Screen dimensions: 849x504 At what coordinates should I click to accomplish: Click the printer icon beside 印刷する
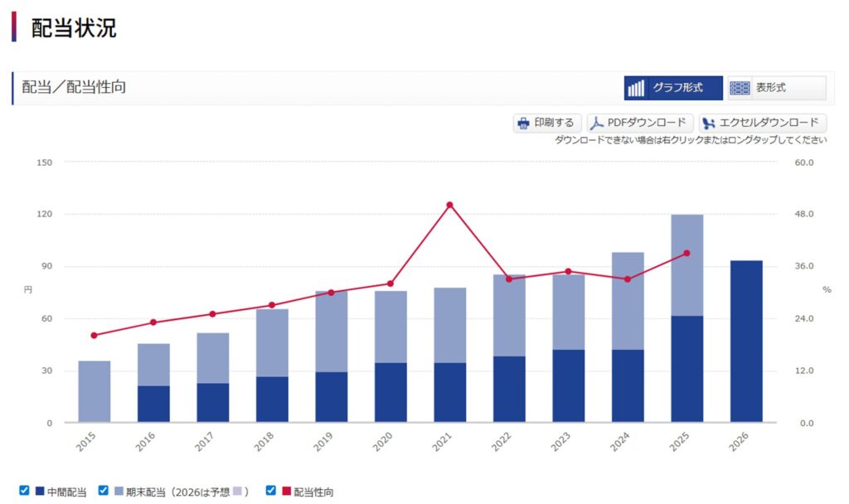click(523, 124)
